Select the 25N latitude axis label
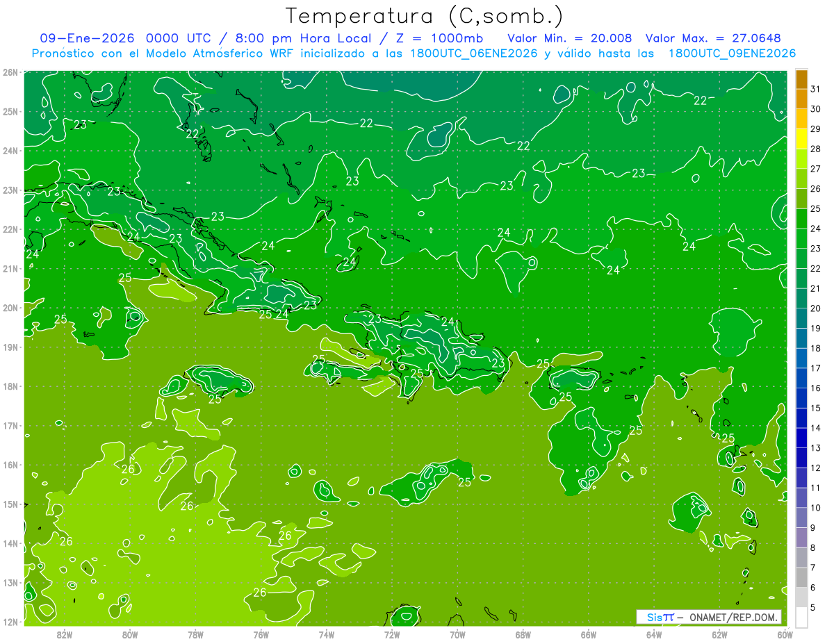This screenshot has width=834, height=644. click(10, 111)
